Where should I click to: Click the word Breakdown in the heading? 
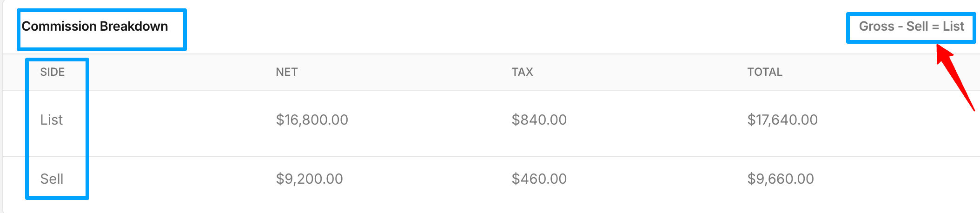point(134,27)
